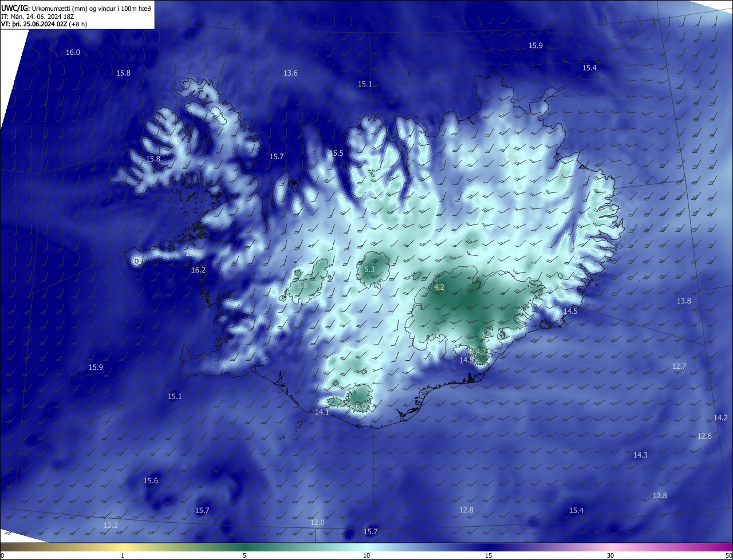The image size is (733, 560).
Task: Click the 12.0 value label
Action: click(x=317, y=523)
